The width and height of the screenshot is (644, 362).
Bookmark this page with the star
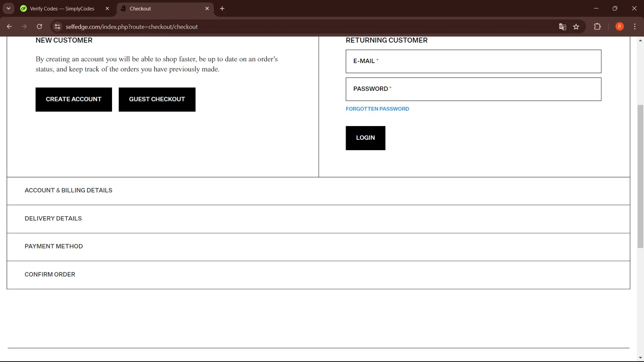coord(576,27)
